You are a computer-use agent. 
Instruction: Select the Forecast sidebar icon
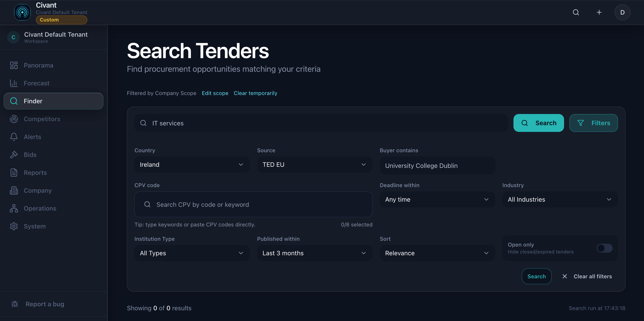[x=37, y=83]
